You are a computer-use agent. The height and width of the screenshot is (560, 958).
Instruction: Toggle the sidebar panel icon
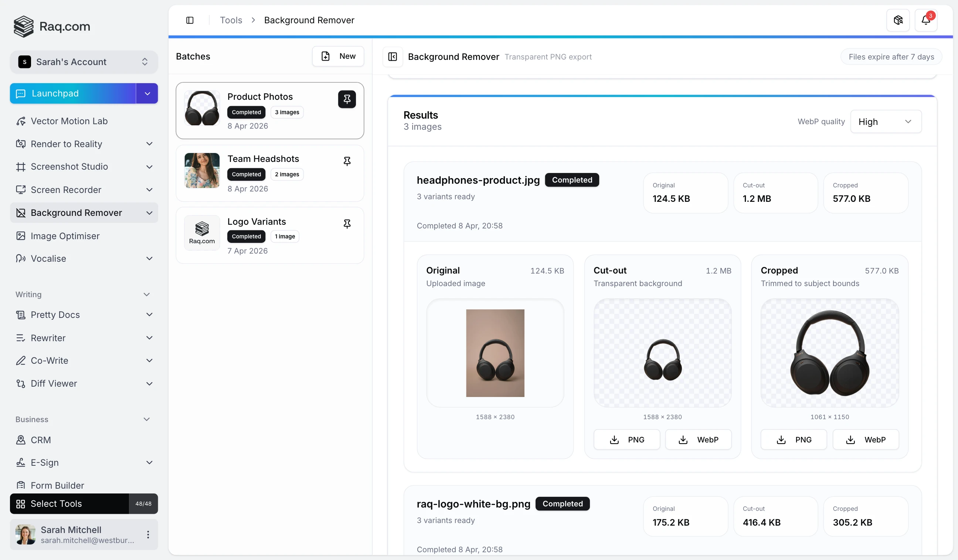click(190, 20)
